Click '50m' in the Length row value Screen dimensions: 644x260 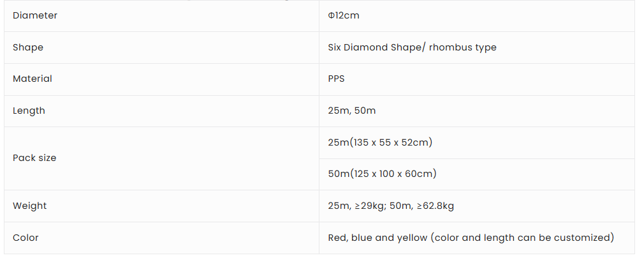click(365, 111)
